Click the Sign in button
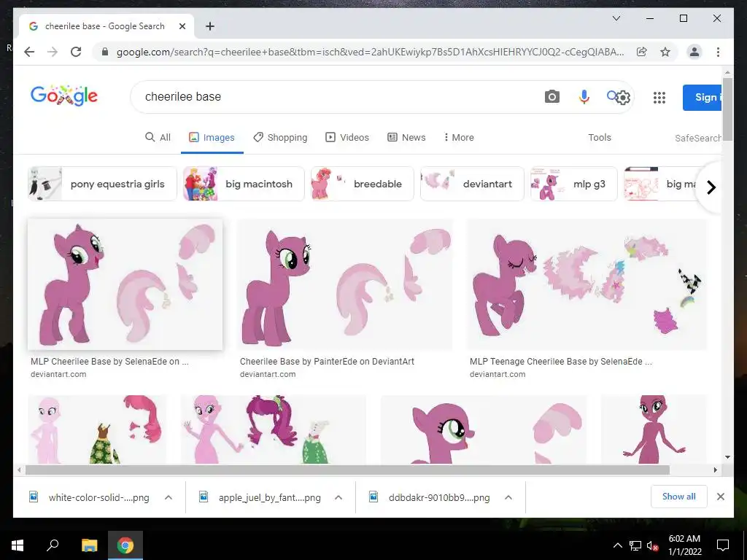This screenshot has height=560, width=747. coord(703,97)
